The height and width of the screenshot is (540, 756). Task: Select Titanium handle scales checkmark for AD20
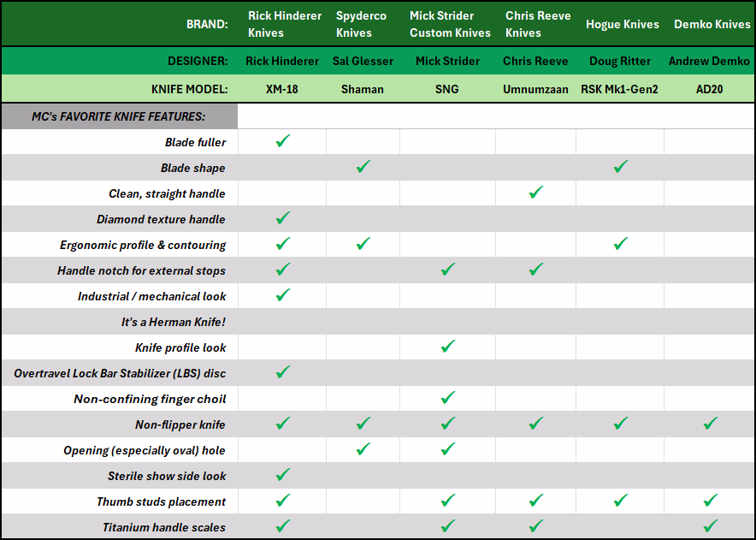(x=710, y=526)
